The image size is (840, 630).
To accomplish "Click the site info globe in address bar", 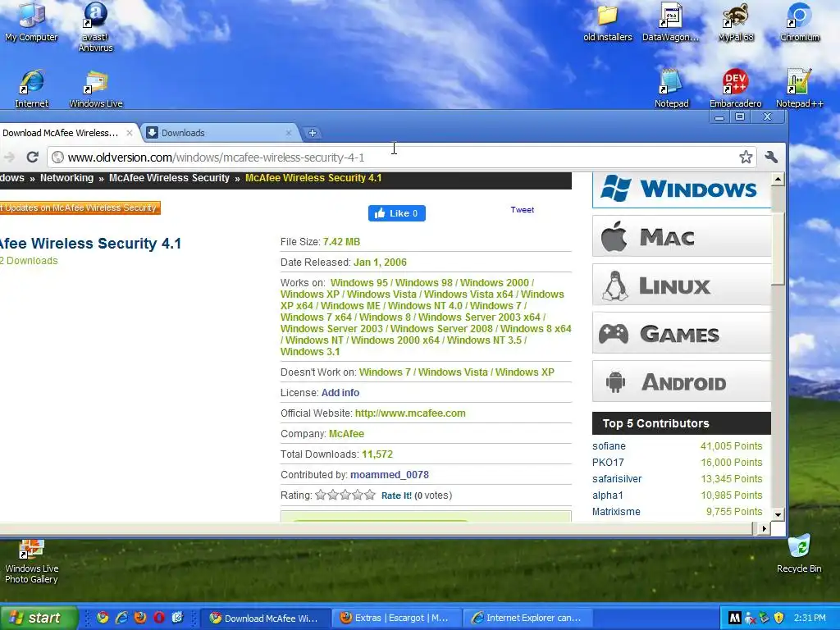I will pos(58,157).
